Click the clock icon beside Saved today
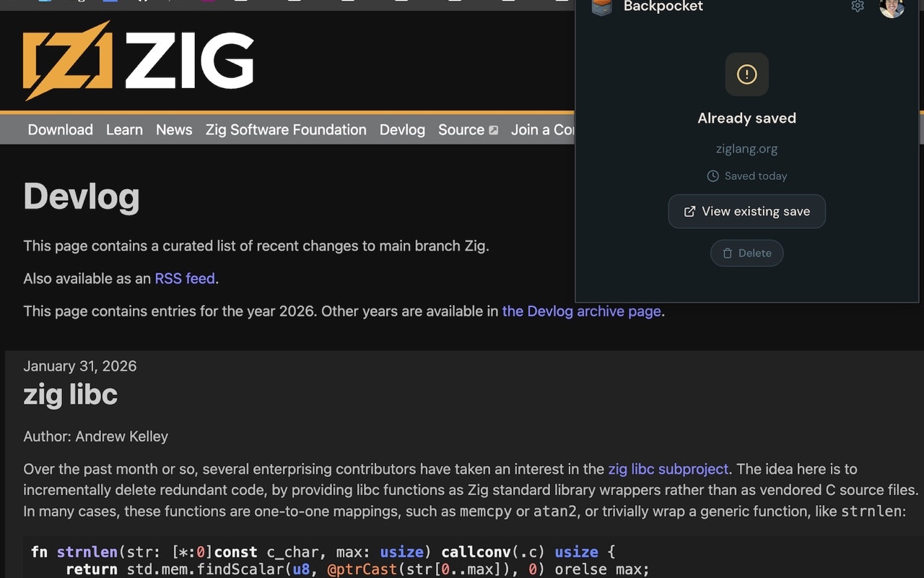 tap(712, 176)
